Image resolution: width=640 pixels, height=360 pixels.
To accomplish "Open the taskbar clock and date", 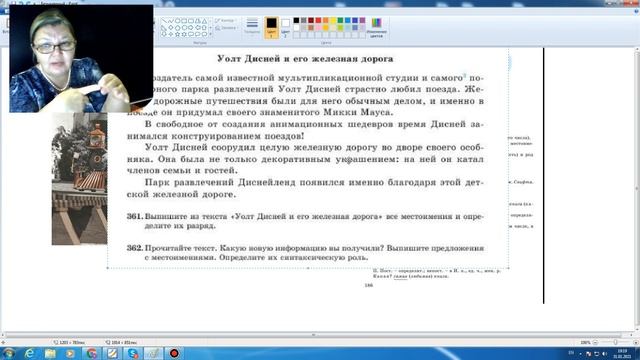I will click(622, 353).
